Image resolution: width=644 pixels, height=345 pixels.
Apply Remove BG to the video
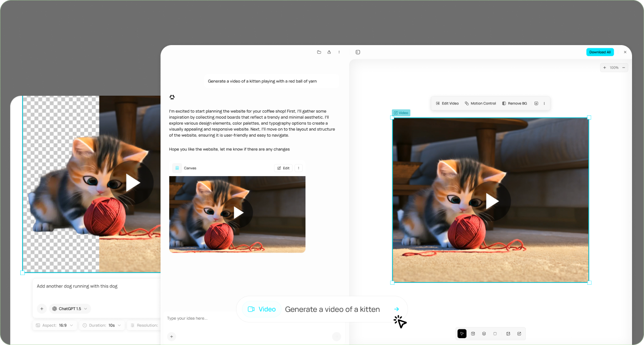pyautogui.click(x=514, y=103)
